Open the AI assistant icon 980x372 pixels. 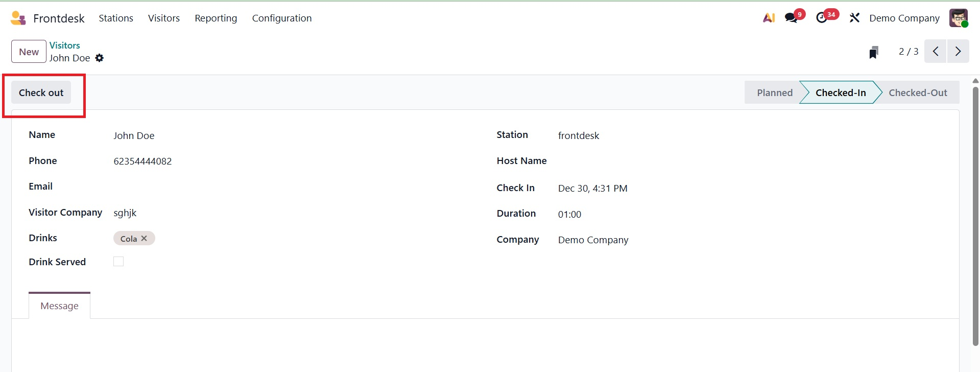coord(769,18)
